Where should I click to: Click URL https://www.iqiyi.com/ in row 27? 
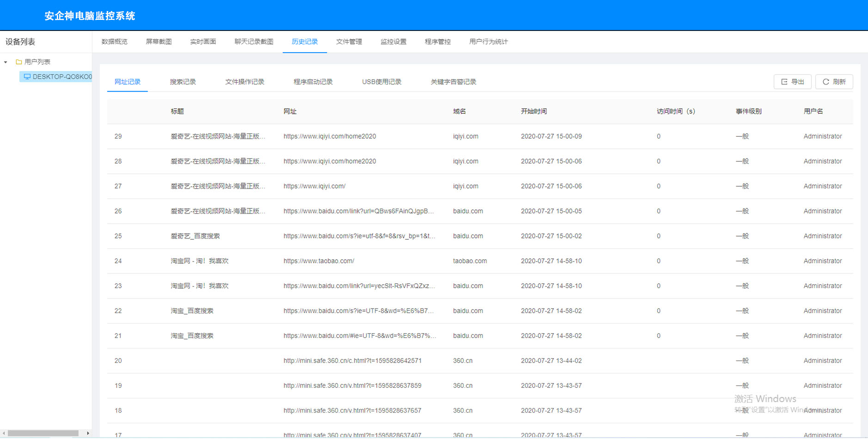[314, 186]
